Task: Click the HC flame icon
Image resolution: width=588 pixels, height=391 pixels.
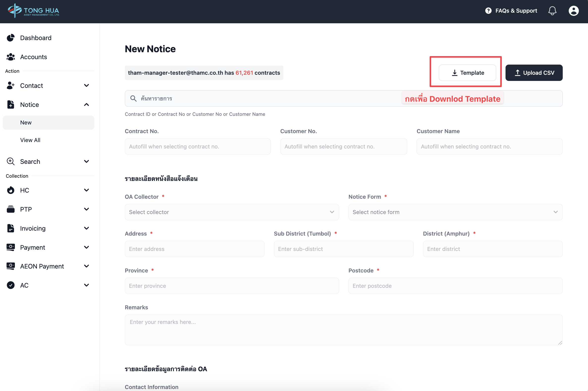Action: click(10, 190)
